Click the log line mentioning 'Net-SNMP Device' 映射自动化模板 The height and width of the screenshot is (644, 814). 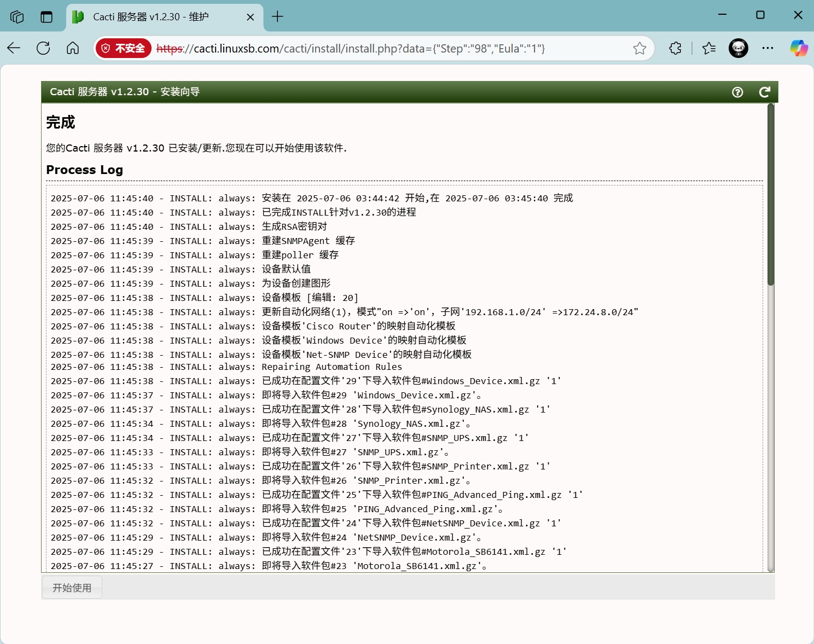(x=261, y=355)
